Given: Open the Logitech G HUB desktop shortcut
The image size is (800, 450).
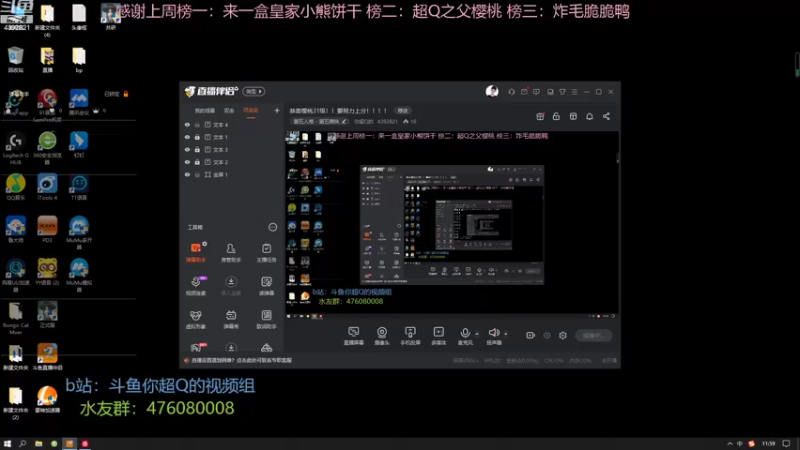Looking at the screenshot, I should coord(15,148).
